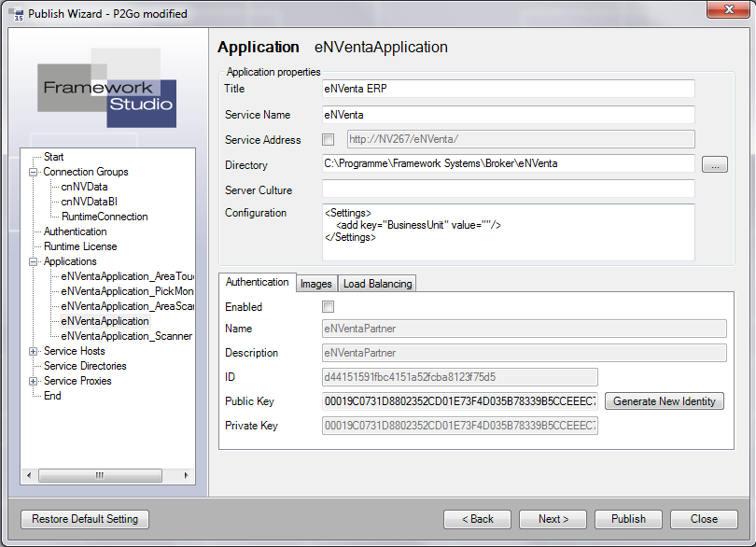Click the Configuration settings text area
Screen dimensions: 756x547
click(508, 232)
